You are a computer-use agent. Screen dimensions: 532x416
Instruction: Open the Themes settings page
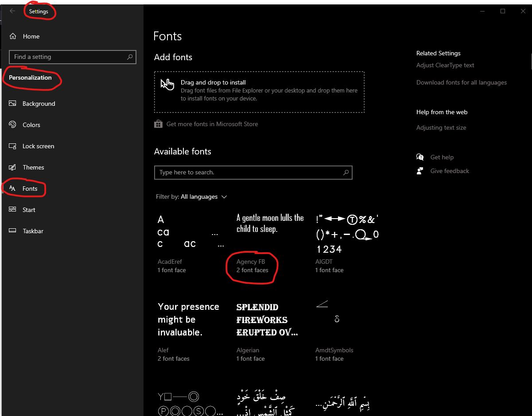point(34,167)
